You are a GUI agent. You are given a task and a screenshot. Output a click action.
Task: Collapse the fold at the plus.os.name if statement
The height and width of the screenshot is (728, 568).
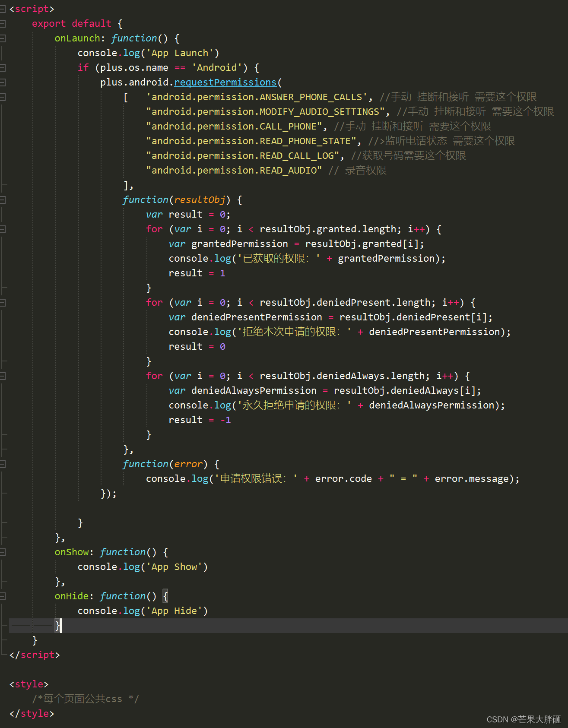pos(3,67)
